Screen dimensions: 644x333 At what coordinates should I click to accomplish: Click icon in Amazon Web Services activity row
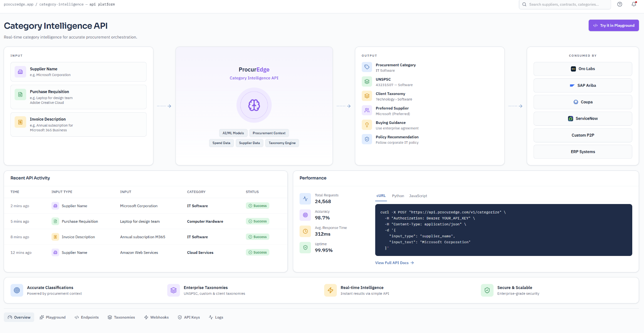[55, 252]
